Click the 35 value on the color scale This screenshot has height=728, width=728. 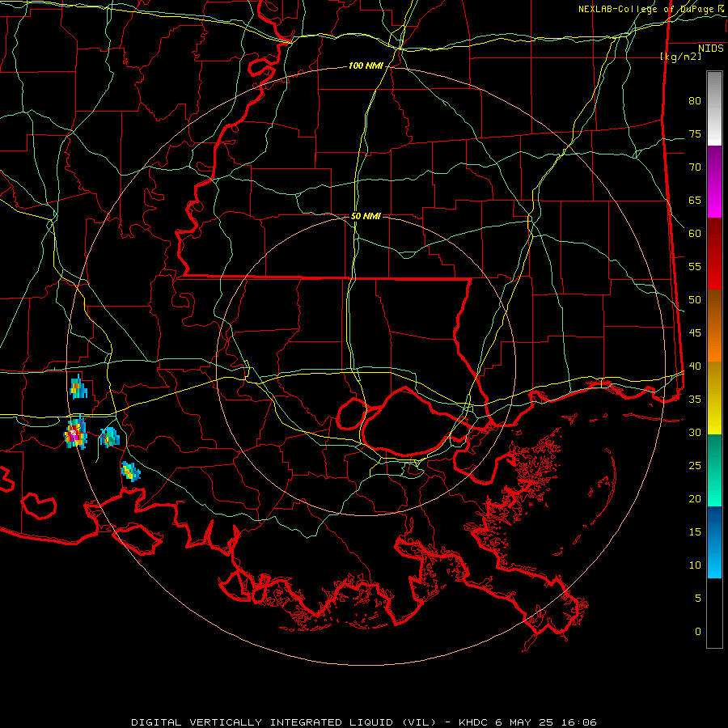(x=695, y=400)
